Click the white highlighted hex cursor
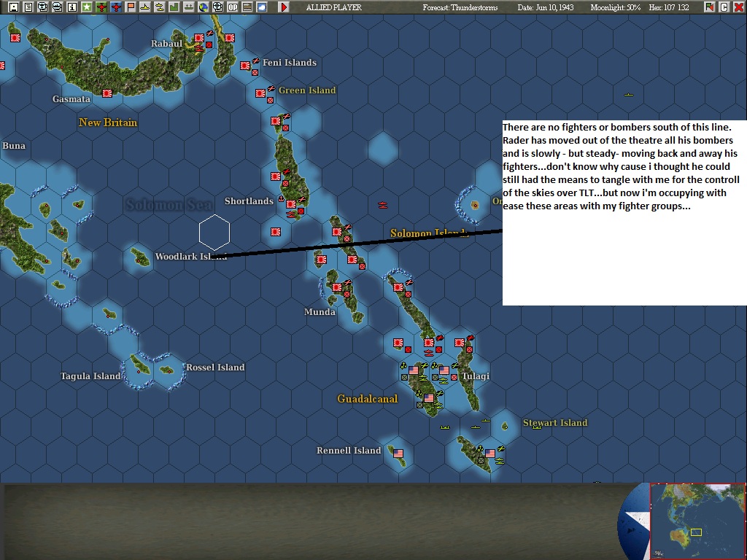This screenshot has width=747, height=560. (x=214, y=233)
